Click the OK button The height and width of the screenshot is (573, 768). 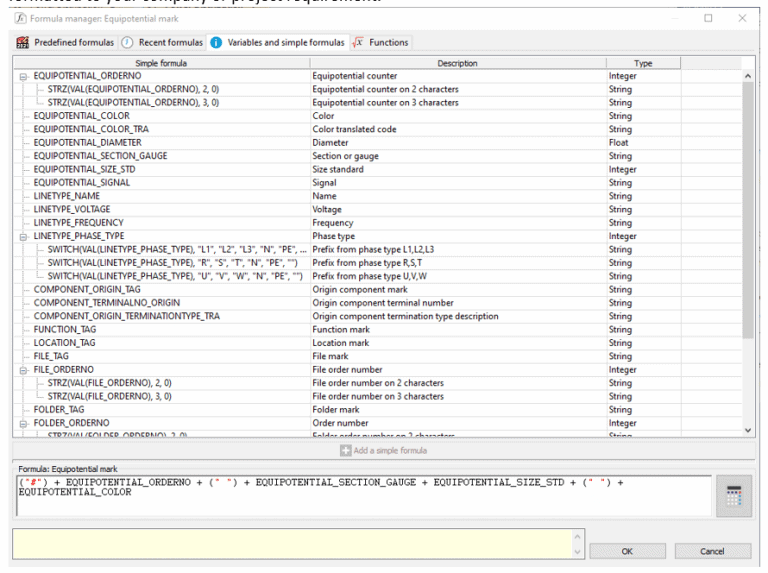pyautogui.click(x=627, y=551)
